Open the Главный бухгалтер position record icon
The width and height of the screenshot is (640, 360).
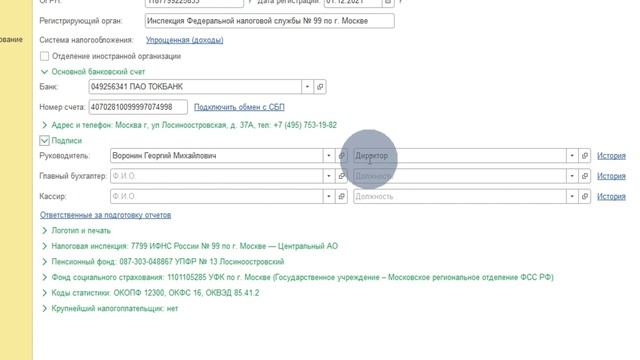(584, 176)
